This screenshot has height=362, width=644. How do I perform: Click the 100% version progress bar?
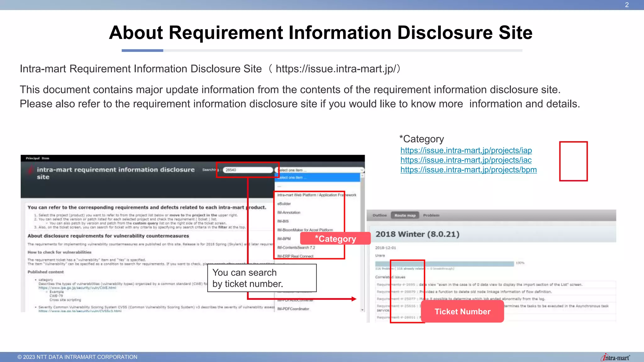click(444, 263)
